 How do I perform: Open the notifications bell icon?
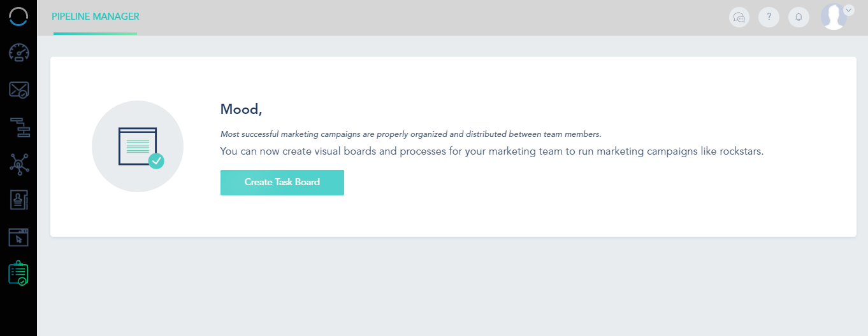[x=799, y=17]
